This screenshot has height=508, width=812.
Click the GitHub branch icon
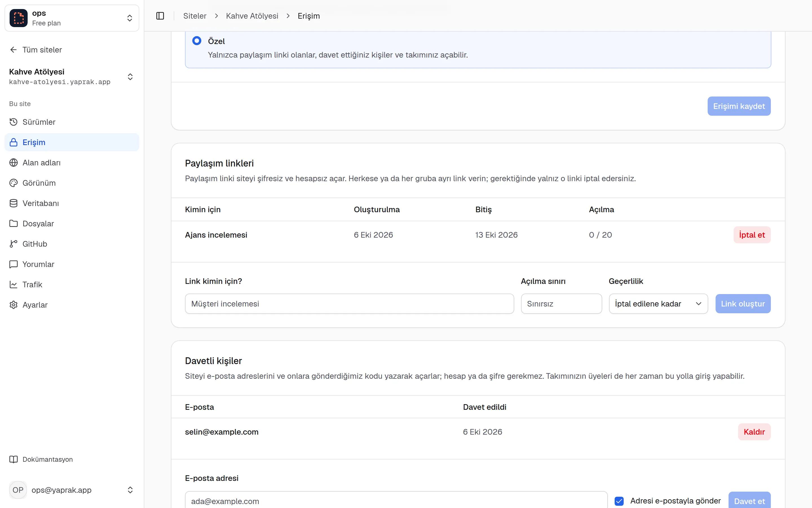[14, 244]
